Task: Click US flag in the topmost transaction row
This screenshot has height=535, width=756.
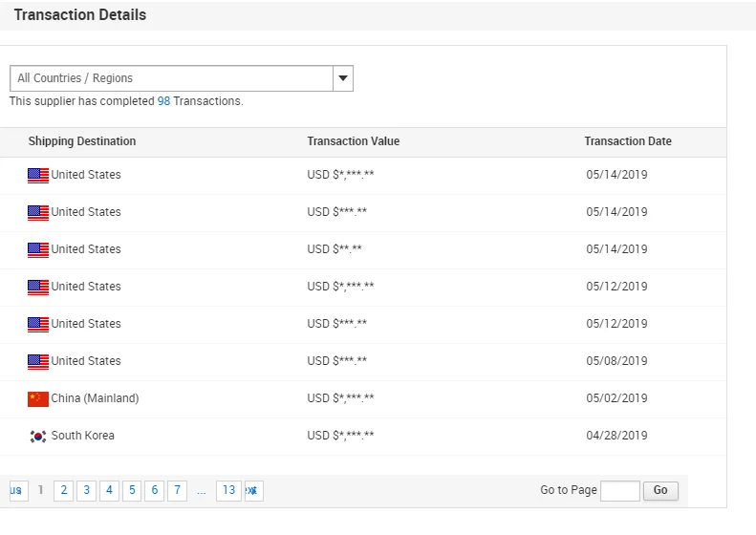Action: tap(38, 175)
